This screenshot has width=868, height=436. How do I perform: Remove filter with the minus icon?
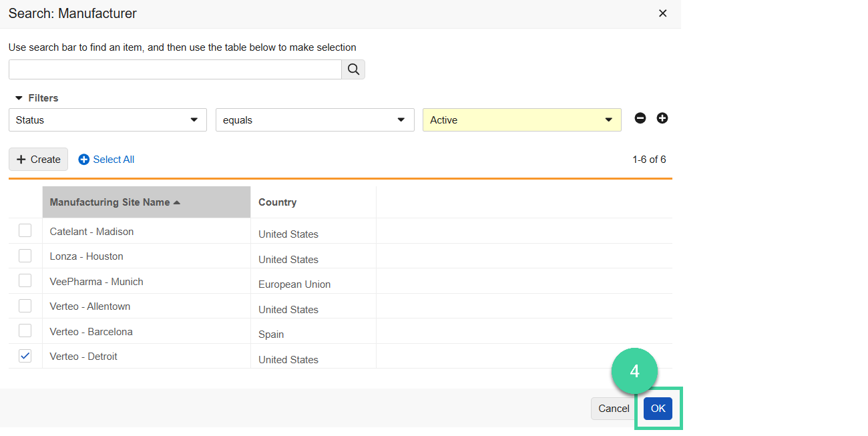(640, 118)
